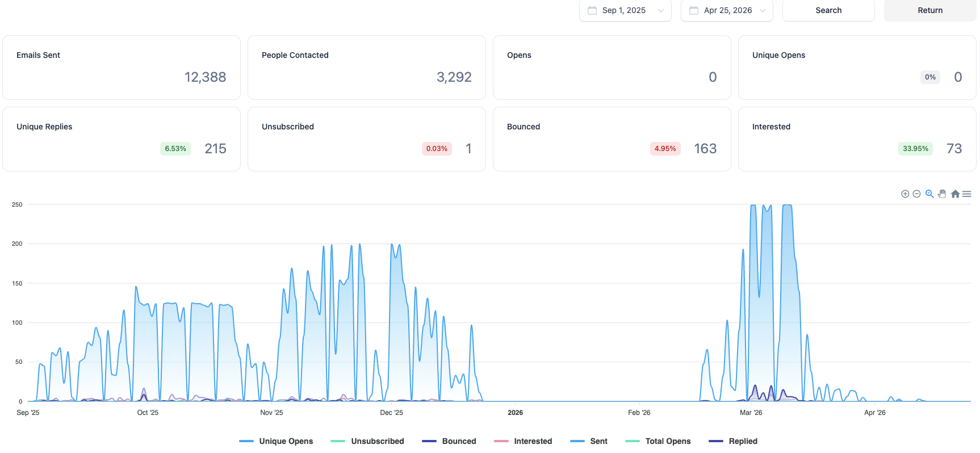Click the chart zoom out icon
The height and width of the screenshot is (453, 980).
point(916,194)
